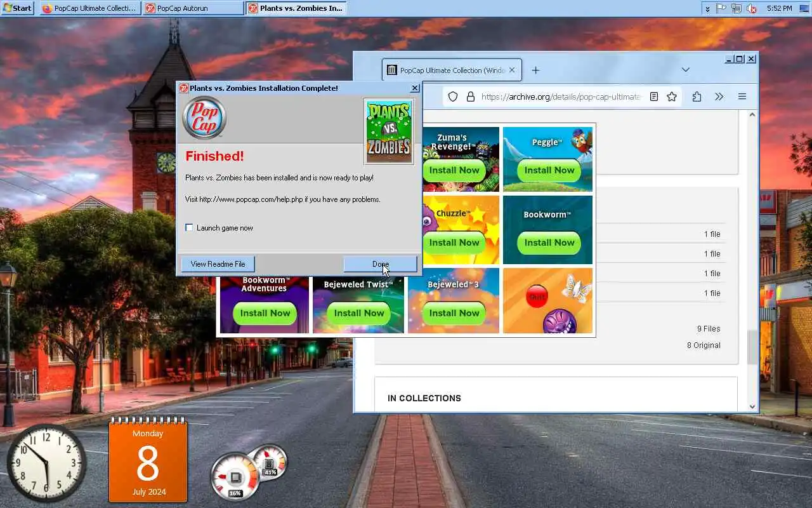Toggle reader view in Firefox
The width and height of the screenshot is (812, 508).
654,97
